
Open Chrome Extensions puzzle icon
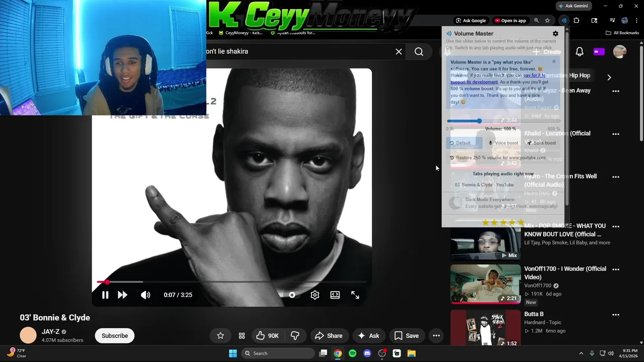(577, 21)
